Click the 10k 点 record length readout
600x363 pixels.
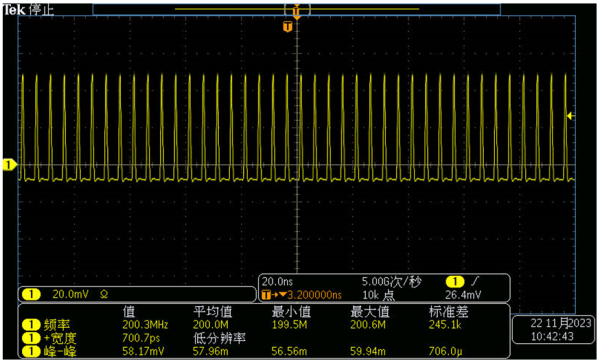378,295
